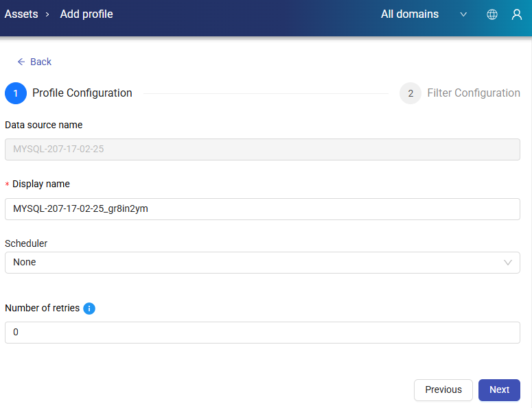Screen dimensions: 532x408
Task: Go to the Assets breadcrumb
Action: [21, 14]
